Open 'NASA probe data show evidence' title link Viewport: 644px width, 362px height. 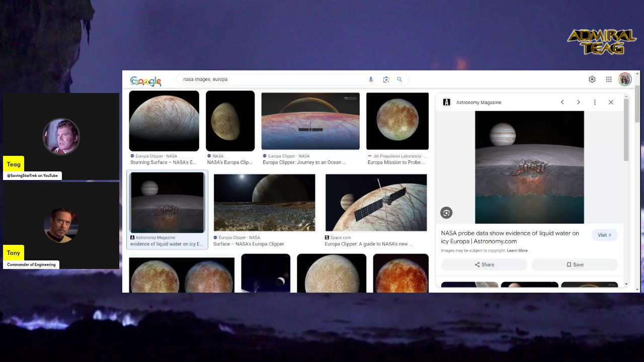(x=510, y=237)
